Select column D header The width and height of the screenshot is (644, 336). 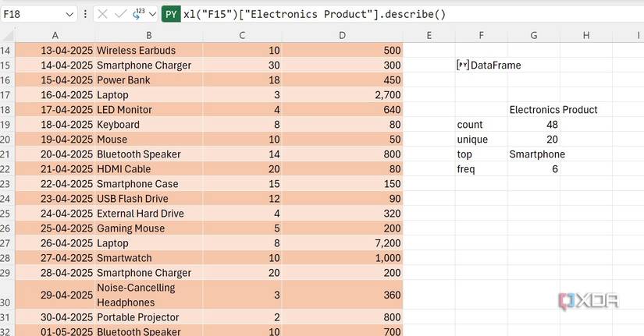tap(343, 35)
